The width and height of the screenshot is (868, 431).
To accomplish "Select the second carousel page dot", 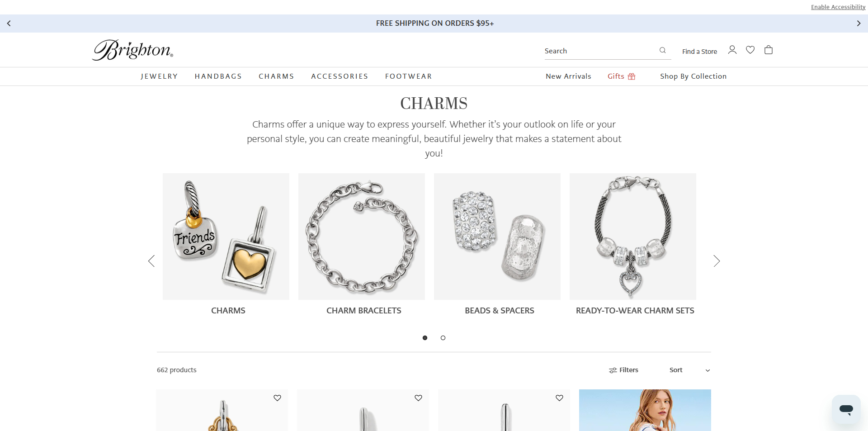I will (443, 338).
